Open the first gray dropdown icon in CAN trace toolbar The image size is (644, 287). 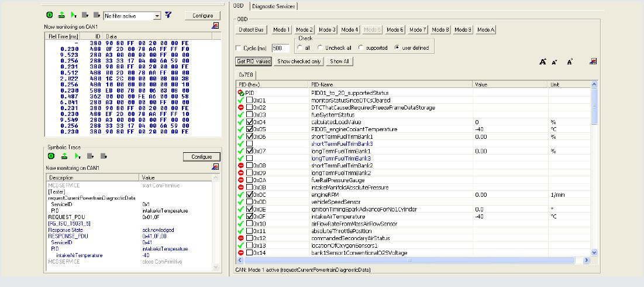point(85,16)
